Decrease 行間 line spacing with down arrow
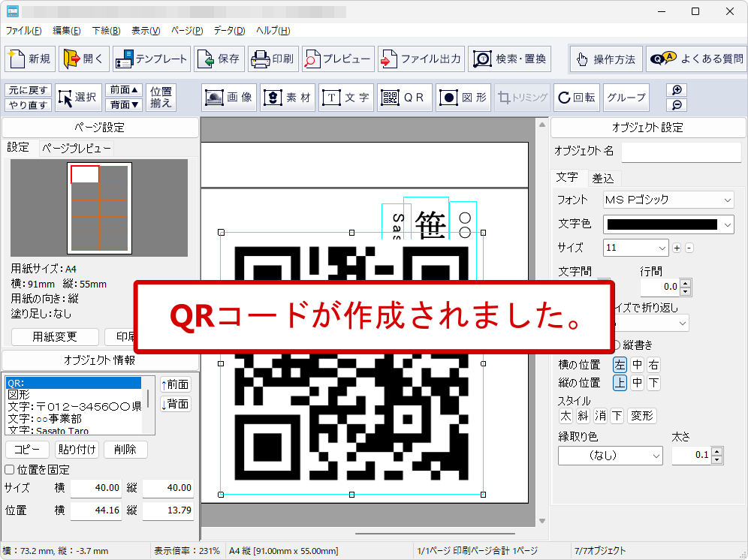The height and width of the screenshot is (560, 748). (686, 291)
